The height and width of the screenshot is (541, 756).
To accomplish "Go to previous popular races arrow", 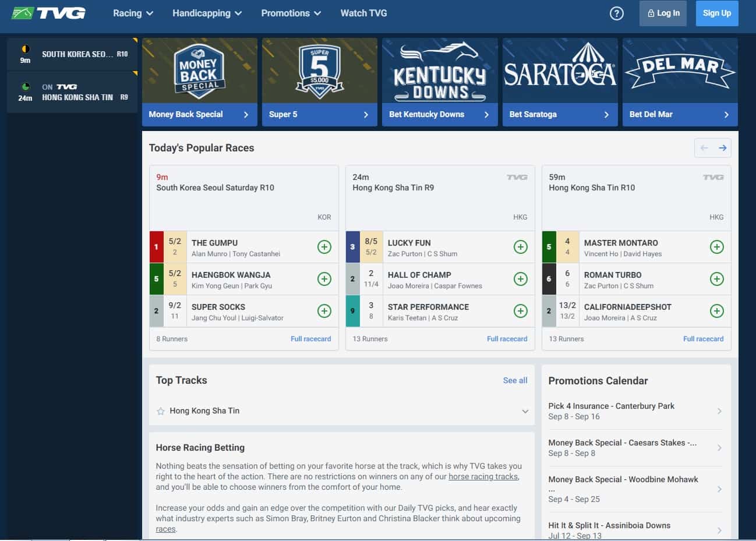I will [704, 148].
